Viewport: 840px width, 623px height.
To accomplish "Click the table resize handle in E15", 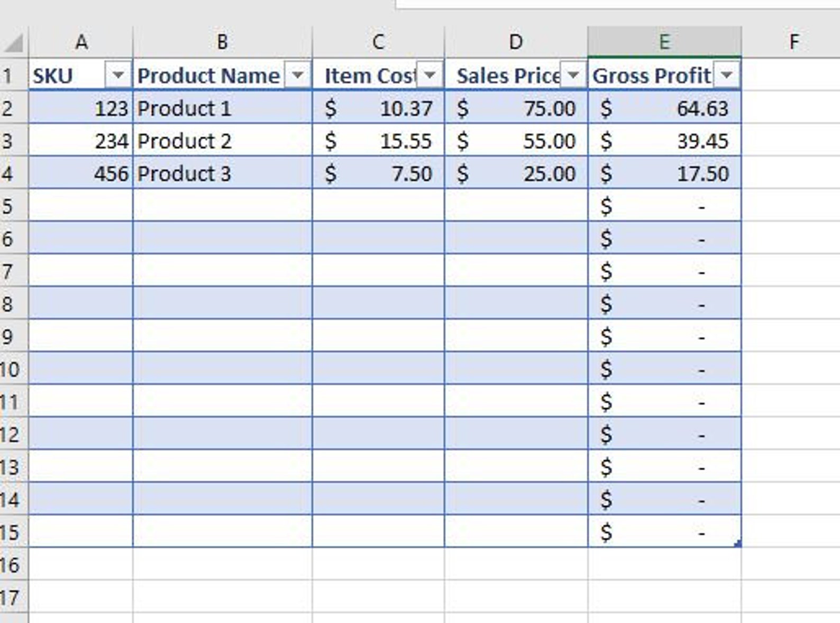I will [x=738, y=543].
